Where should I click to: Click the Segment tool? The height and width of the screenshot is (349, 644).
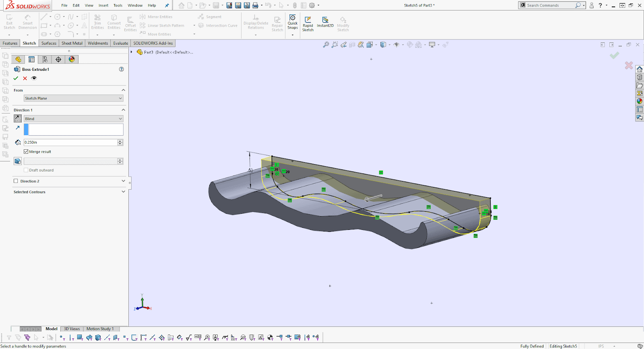tap(210, 17)
